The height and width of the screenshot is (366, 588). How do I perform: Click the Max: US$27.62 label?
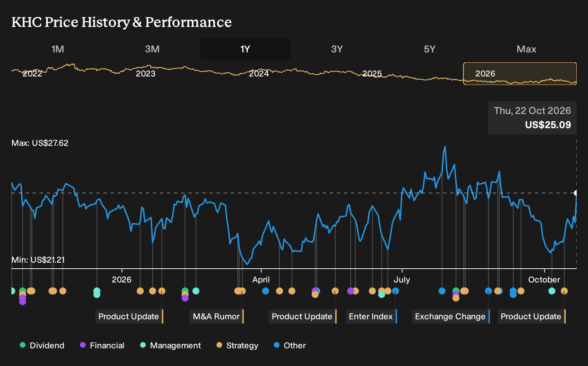pos(40,143)
